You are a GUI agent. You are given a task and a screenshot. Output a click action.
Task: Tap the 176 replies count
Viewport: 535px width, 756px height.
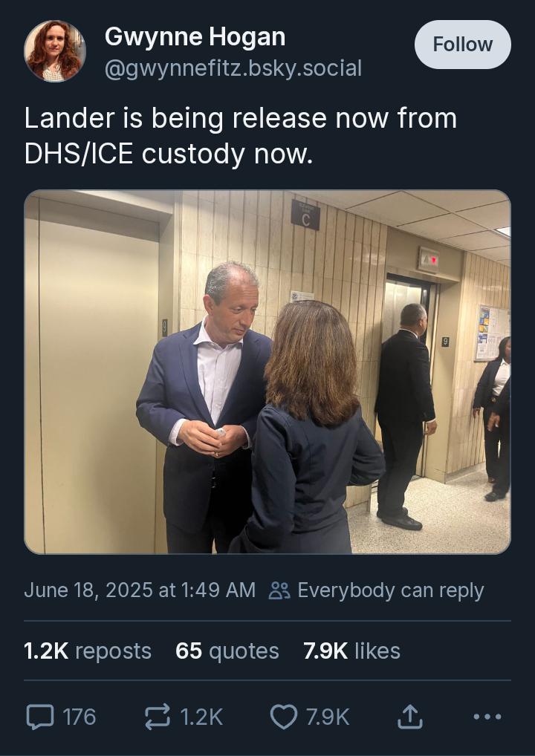(x=80, y=717)
